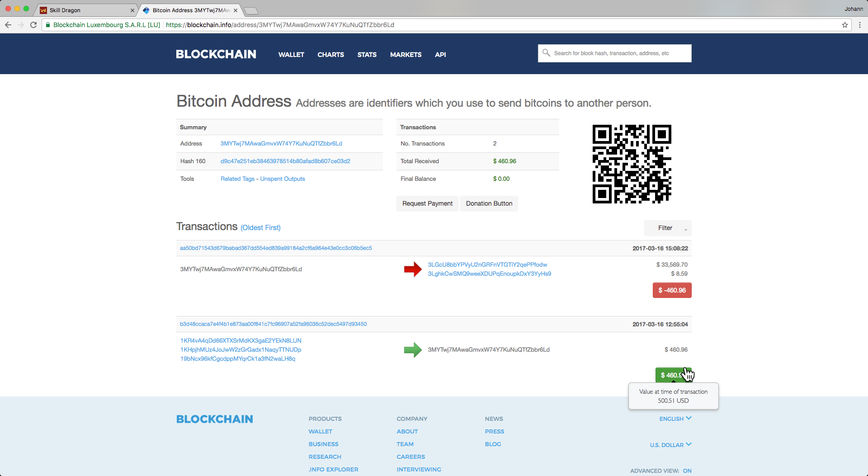Click the BLOCKCHAIN header logo
868x476 pixels.
coord(216,54)
